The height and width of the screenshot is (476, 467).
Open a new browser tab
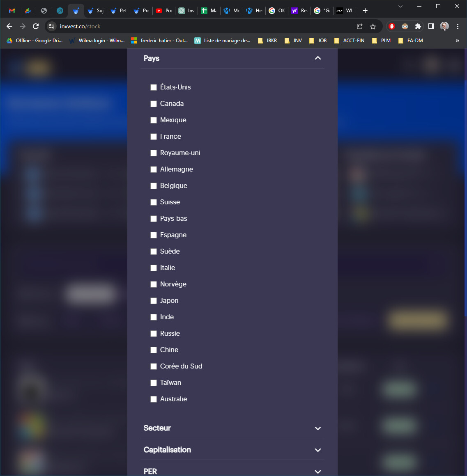[365, 11]
